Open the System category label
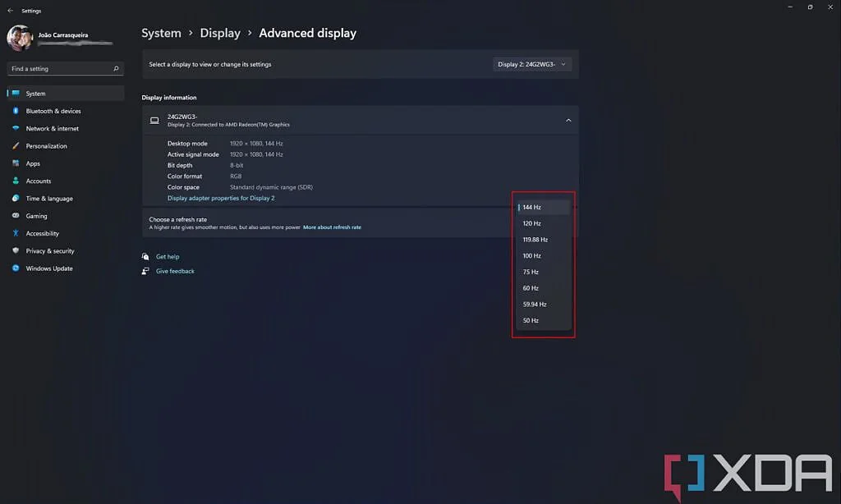This screenshot has width=841, height=504. pos(35,94)
